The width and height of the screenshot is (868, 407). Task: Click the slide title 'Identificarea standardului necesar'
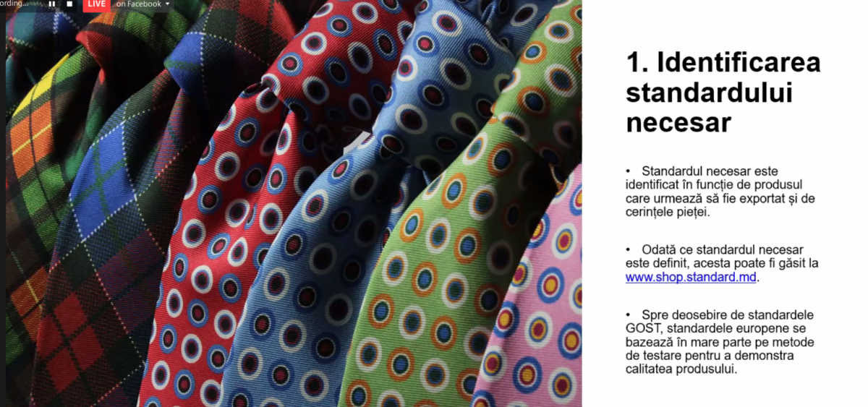click(723, 93)
